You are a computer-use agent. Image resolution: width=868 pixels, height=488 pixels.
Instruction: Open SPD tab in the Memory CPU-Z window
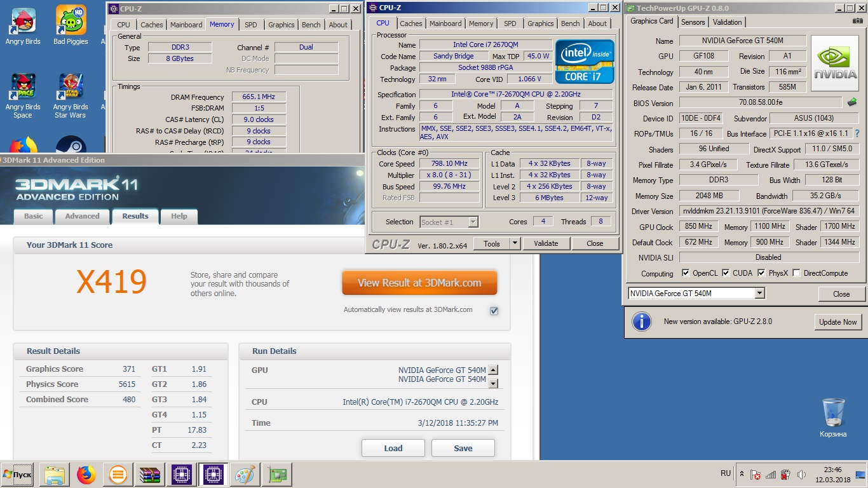pyautogui.click(x=251, y=25)
